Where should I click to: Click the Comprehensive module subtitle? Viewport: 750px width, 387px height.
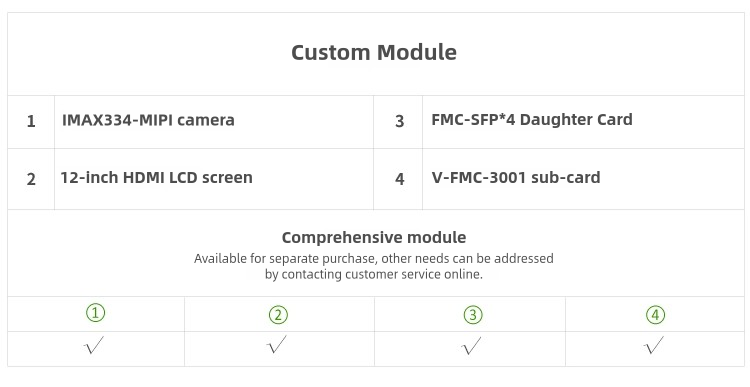(374, 237)
